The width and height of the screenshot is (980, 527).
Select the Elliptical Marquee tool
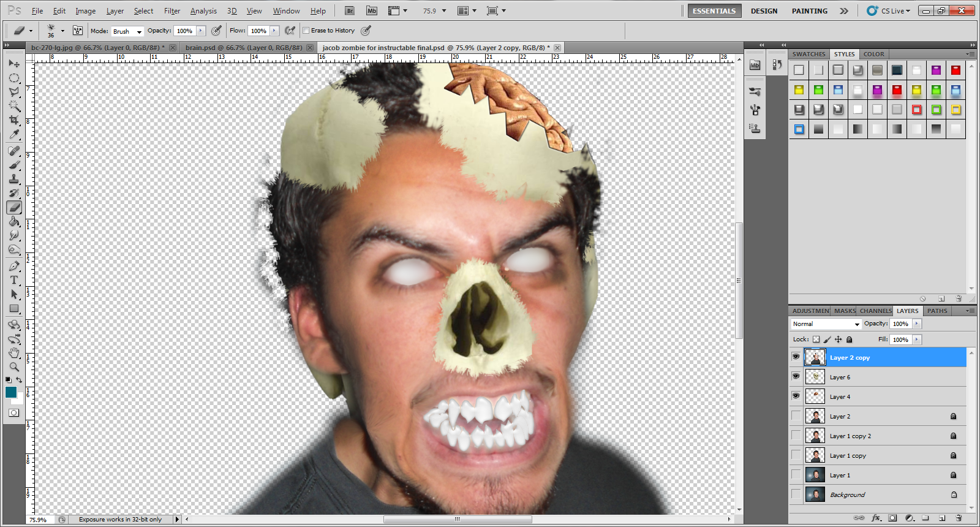(x=14, y=78)
